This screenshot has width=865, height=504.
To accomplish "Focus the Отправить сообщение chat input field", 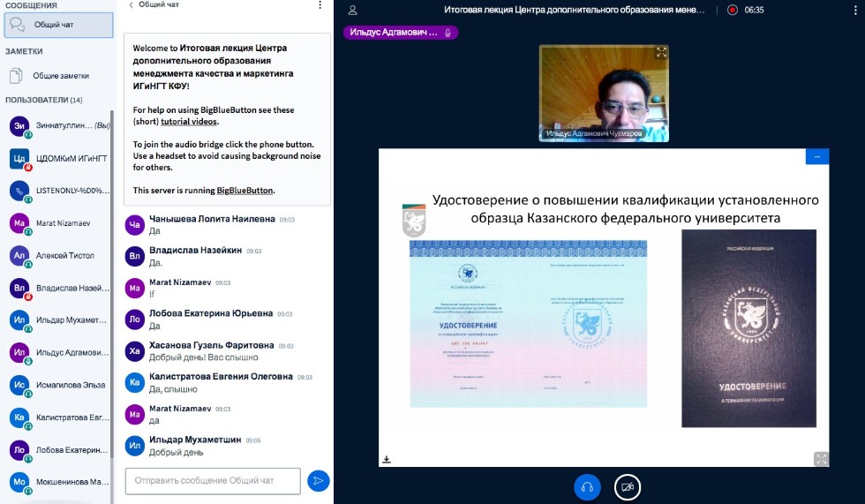I will (213, 481).
